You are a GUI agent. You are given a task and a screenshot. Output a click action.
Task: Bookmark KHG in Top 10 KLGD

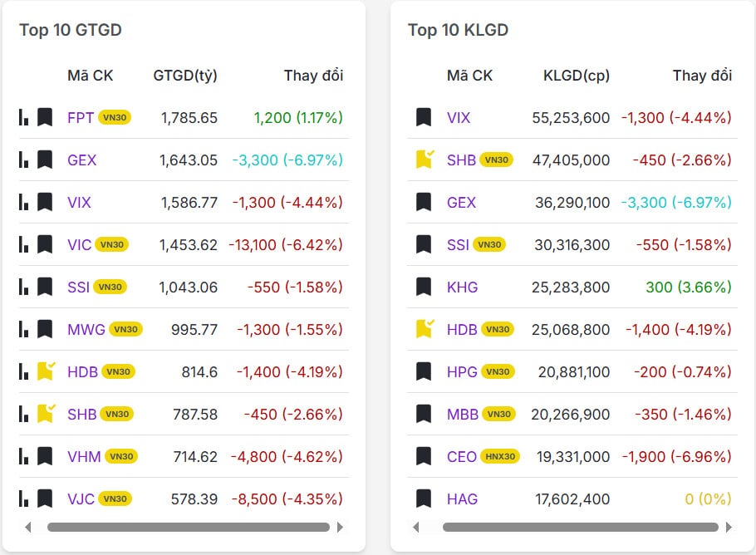[424, 287]
